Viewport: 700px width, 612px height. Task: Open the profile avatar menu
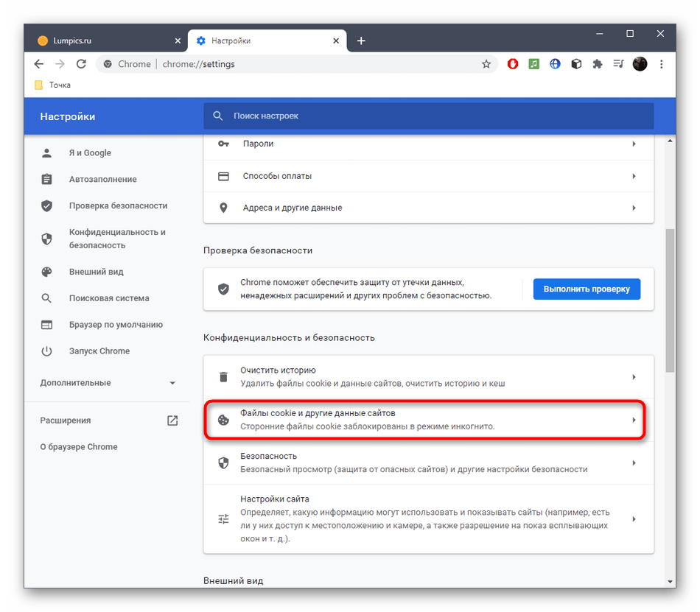coord(640,64)
